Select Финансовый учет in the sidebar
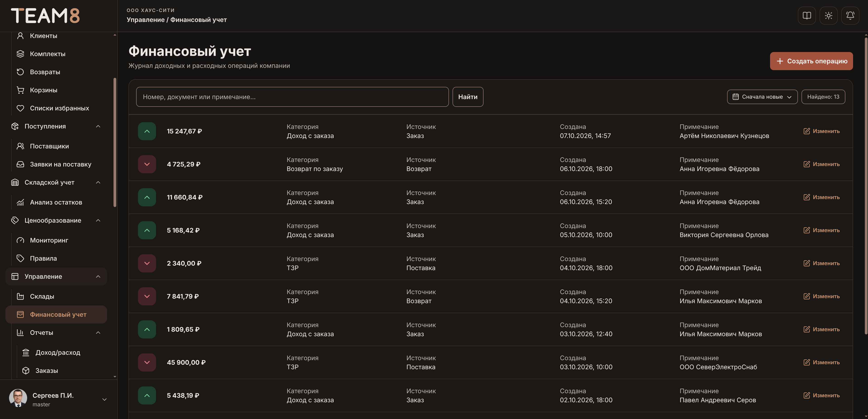 [56, 314]
